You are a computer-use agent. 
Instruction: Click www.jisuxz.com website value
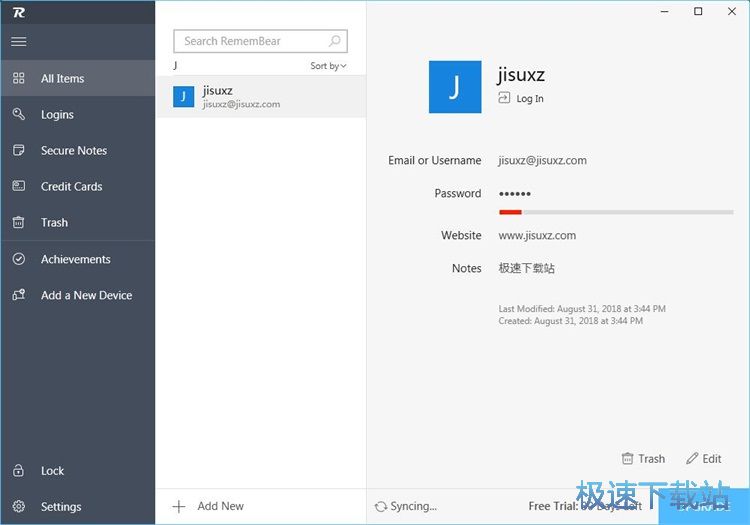tap(537, 235)
